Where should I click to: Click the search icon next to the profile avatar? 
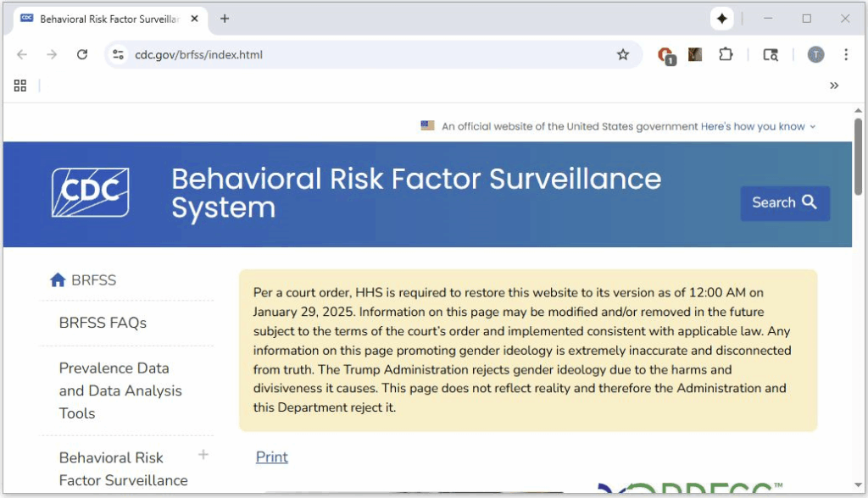coord(770,54)
